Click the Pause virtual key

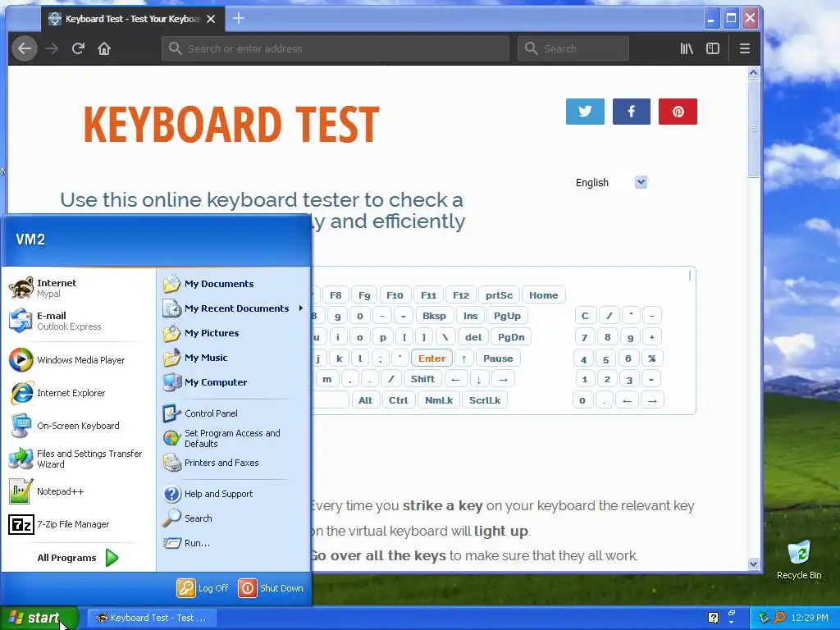pyautogui.click(x=498, y=358)
